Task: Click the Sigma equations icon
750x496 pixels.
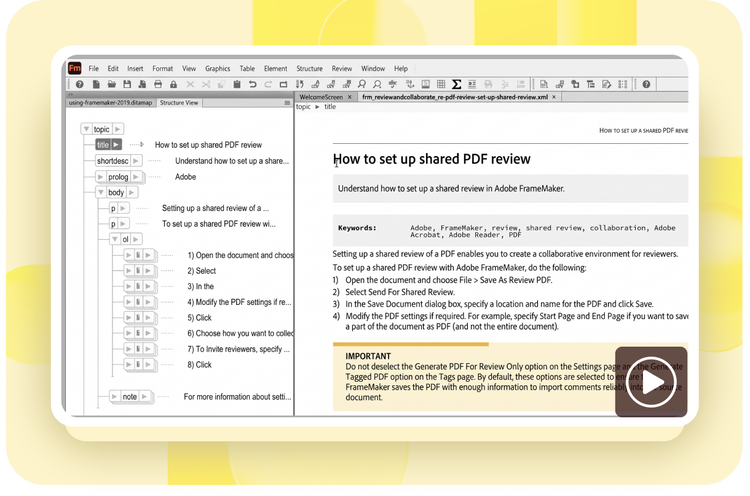Action: click(456, 84)
